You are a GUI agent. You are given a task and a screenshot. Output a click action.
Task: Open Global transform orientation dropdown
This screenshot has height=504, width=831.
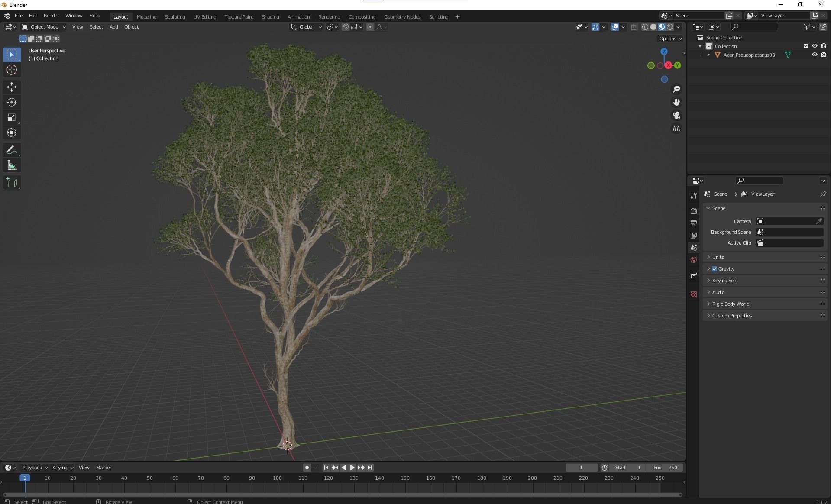tap(306, 27)
